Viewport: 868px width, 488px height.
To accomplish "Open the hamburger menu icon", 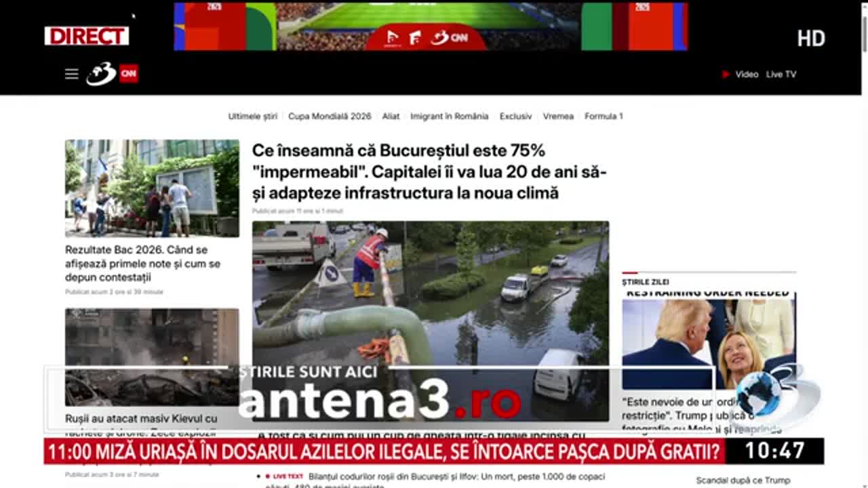I will tap(71, 74).
